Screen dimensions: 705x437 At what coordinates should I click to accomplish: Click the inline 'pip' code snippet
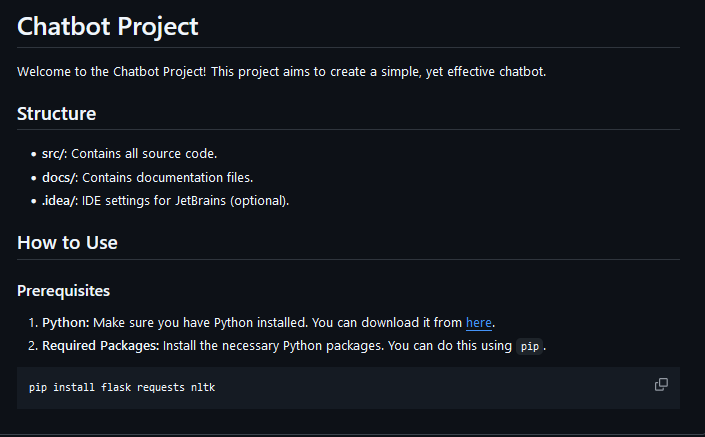[530, 346]
